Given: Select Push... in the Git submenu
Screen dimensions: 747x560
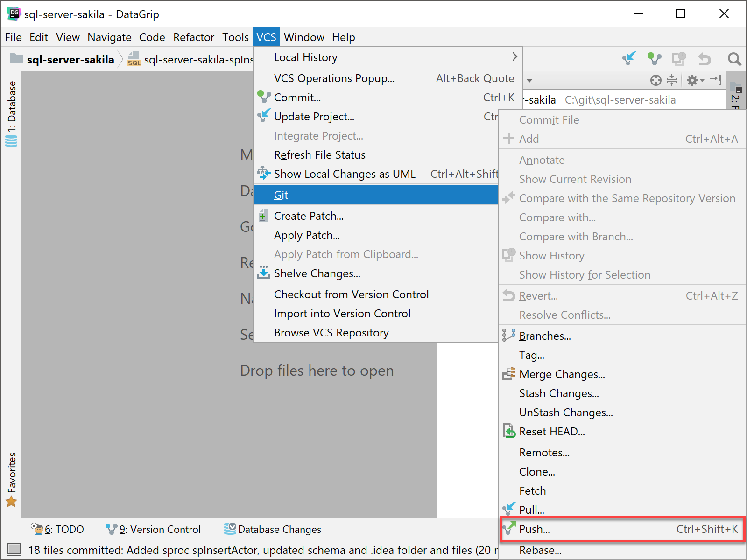Looking at the screenshot, I should pyautogui.click(x=622, y=529).
